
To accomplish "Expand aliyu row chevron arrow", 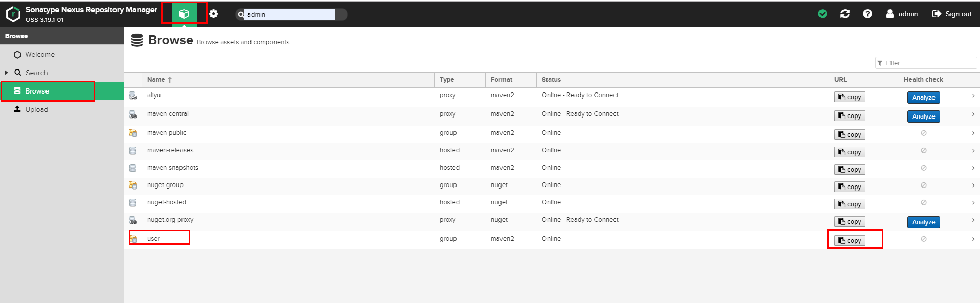I will 973,96.
